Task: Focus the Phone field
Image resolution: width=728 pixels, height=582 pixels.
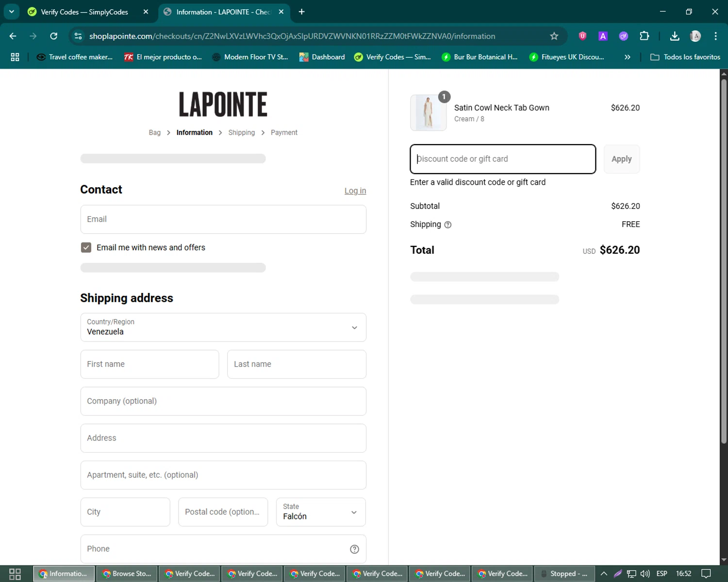Action: point(223,549)
